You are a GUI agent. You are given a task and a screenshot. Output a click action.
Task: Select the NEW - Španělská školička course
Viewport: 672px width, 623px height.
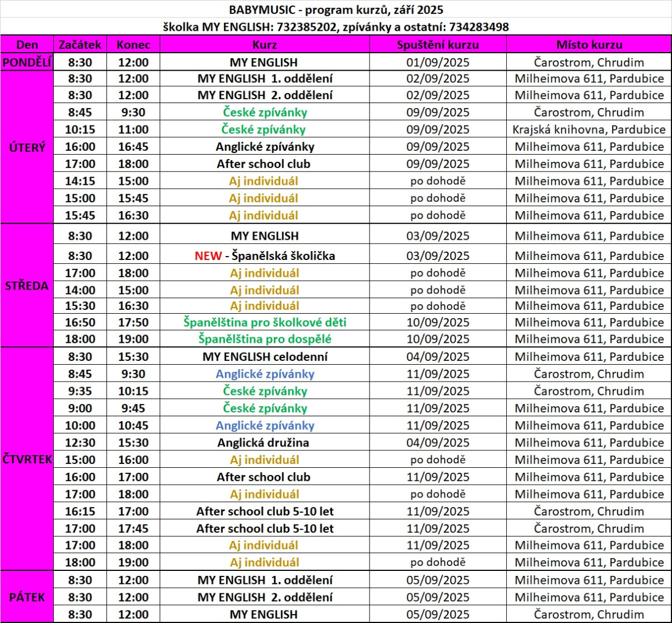point(264,256)
